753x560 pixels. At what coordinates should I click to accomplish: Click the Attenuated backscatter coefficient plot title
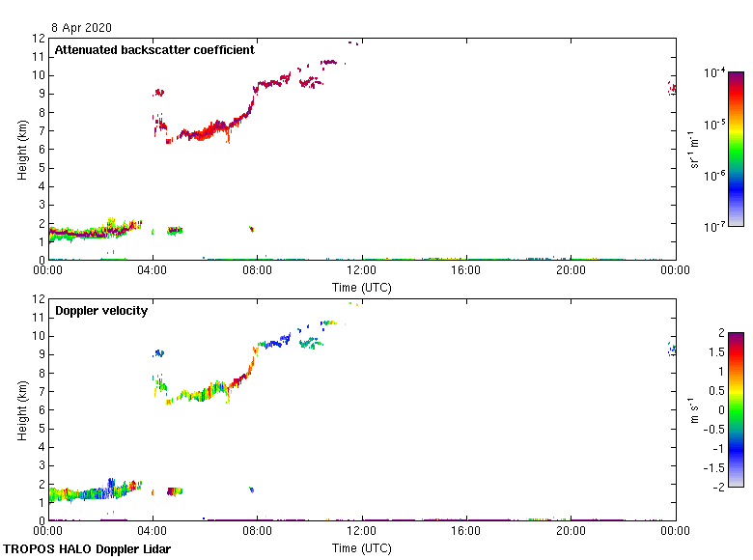coord(154,50)
